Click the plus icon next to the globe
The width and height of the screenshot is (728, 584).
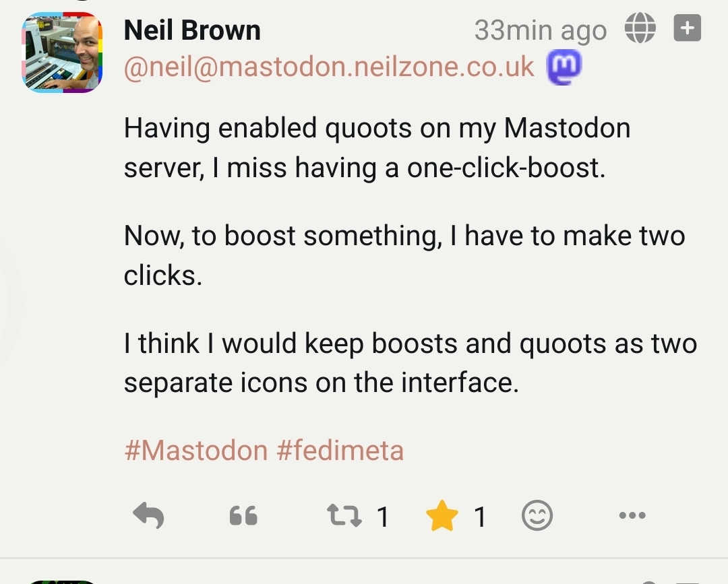[x=688, y=29]
